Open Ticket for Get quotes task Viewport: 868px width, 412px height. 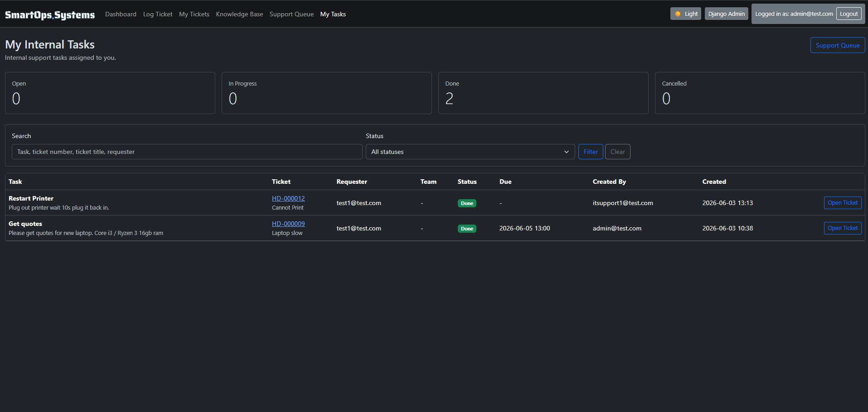click(x=842, y=228)
